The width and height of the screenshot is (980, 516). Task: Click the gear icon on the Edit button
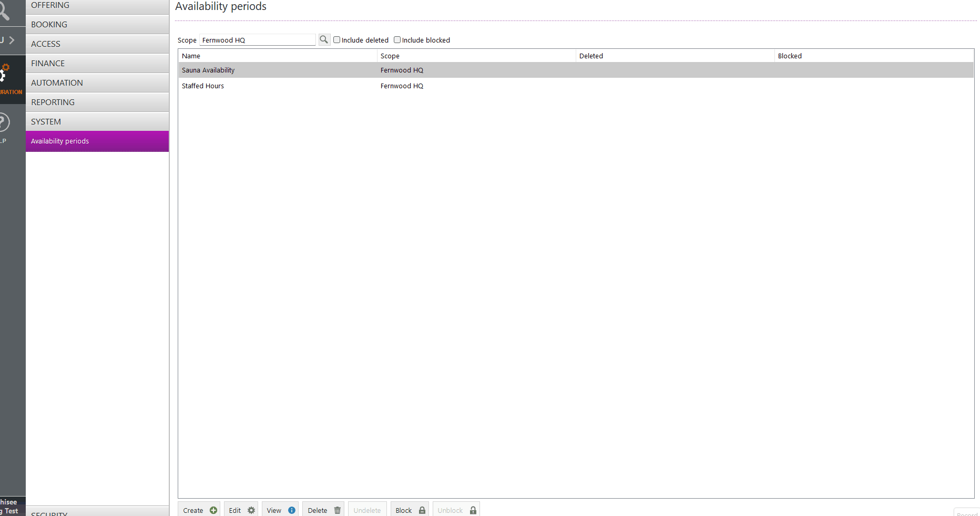coord(251,509)
